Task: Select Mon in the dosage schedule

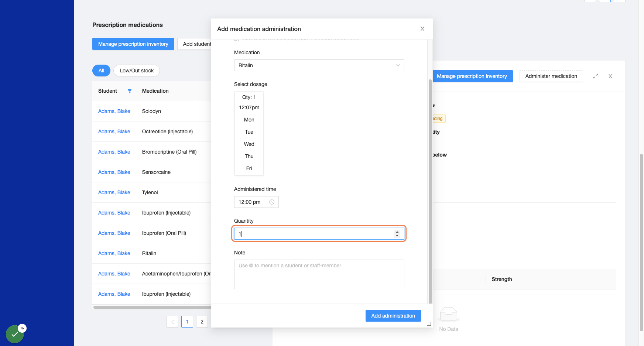Action: click(x=249, y=120)
